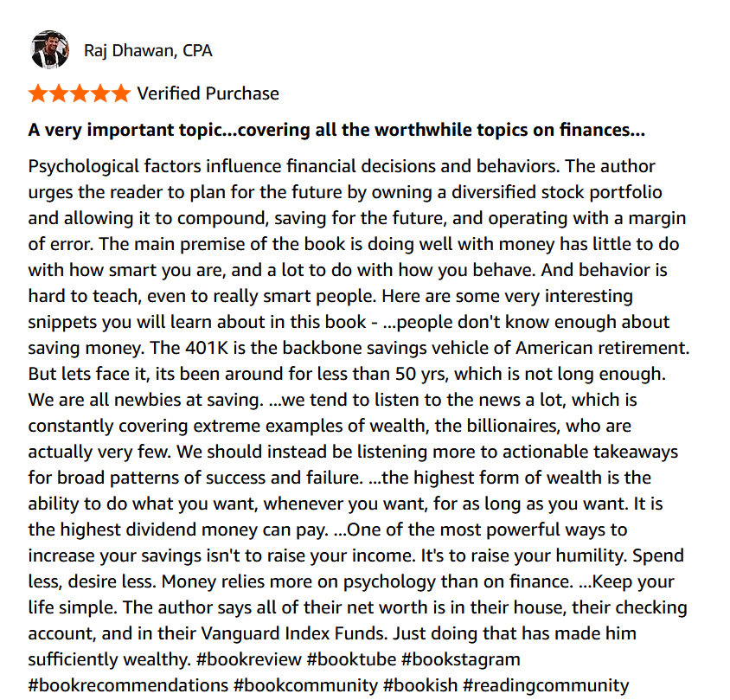Image resolution: width=730 pixels, height=700 pixels.
Task: Click the fifth orange rating star
Action: [121, 93]
